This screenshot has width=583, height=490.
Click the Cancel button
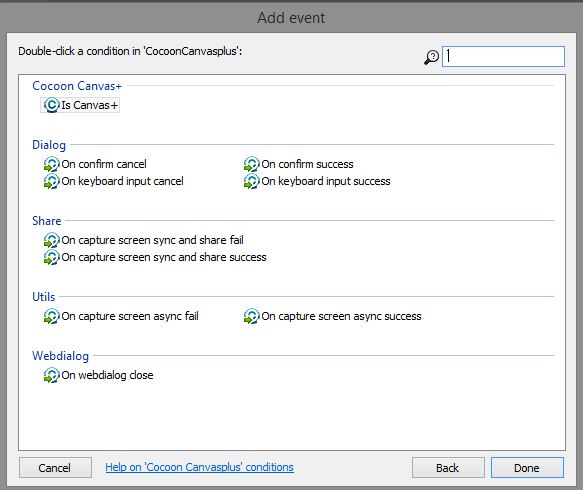(55, 468)
